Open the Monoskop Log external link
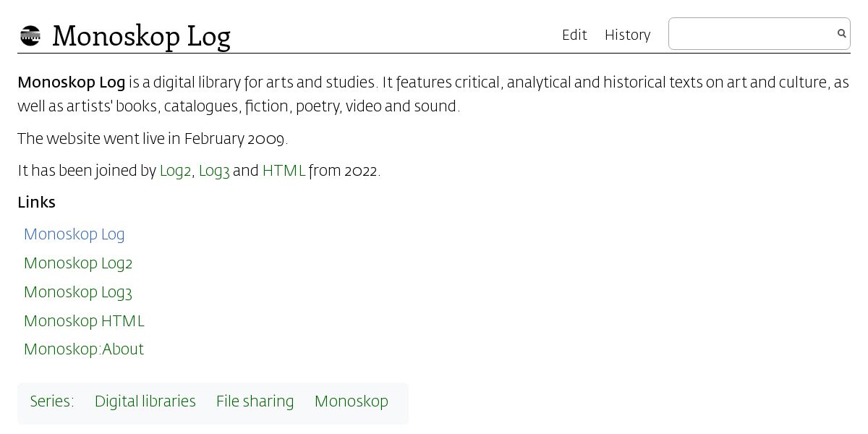This screenshot has width=868, height=434. pos(74,234)
